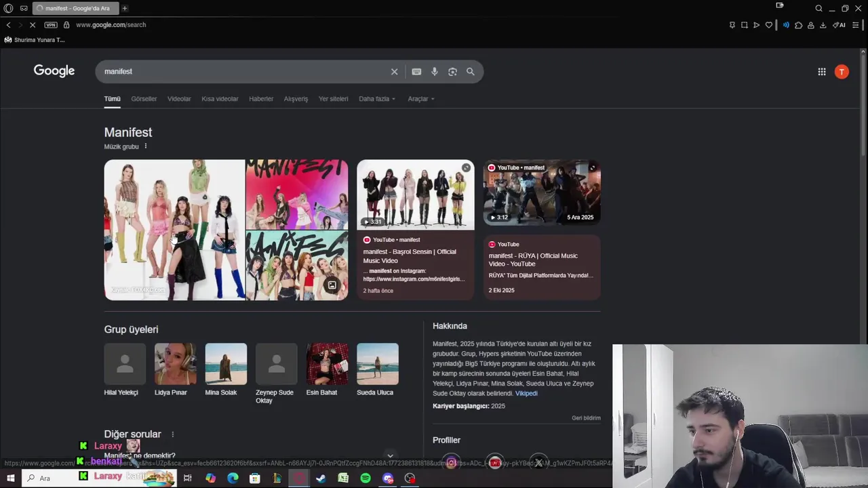This screenshot has height=488, width=868.
Task: Switch to the Yer siteleri tab
Action: coord(333,99)
